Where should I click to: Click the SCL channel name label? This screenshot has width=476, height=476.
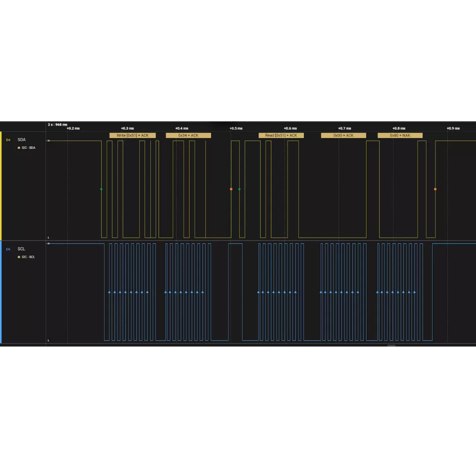(22, 249)
